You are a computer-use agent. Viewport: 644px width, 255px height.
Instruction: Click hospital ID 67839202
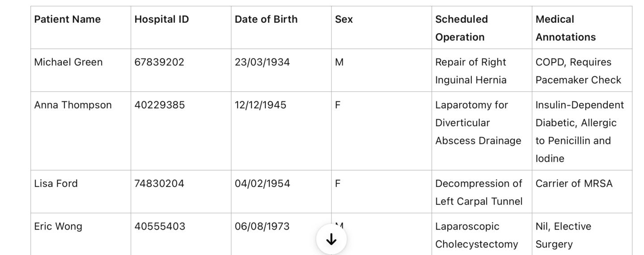(x=159, y=62)
